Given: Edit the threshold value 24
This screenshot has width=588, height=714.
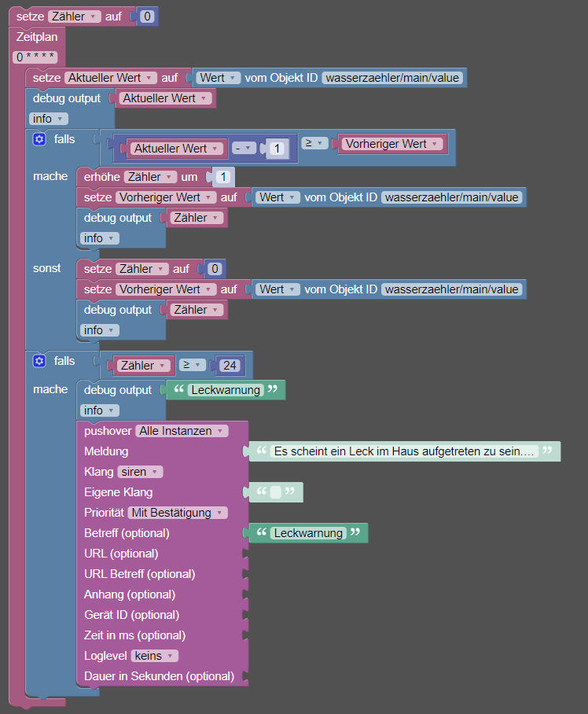Looking at the screenshot, I should click(x=230, y=365).
